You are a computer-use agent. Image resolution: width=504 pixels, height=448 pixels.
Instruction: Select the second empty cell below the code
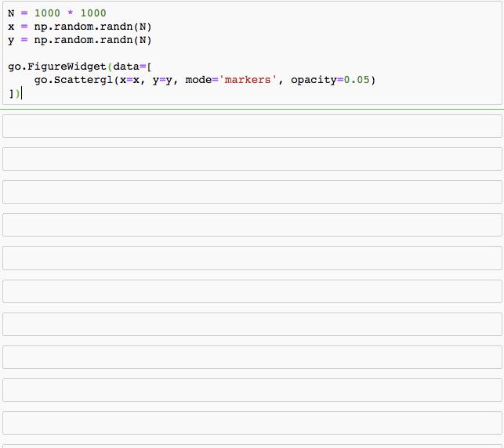(252, 159)
